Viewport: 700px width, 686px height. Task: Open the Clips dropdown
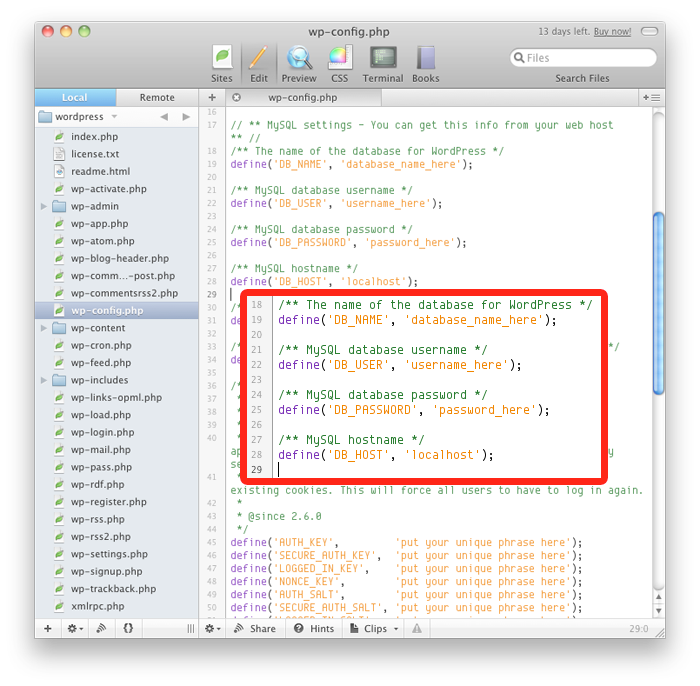point(379,629)
